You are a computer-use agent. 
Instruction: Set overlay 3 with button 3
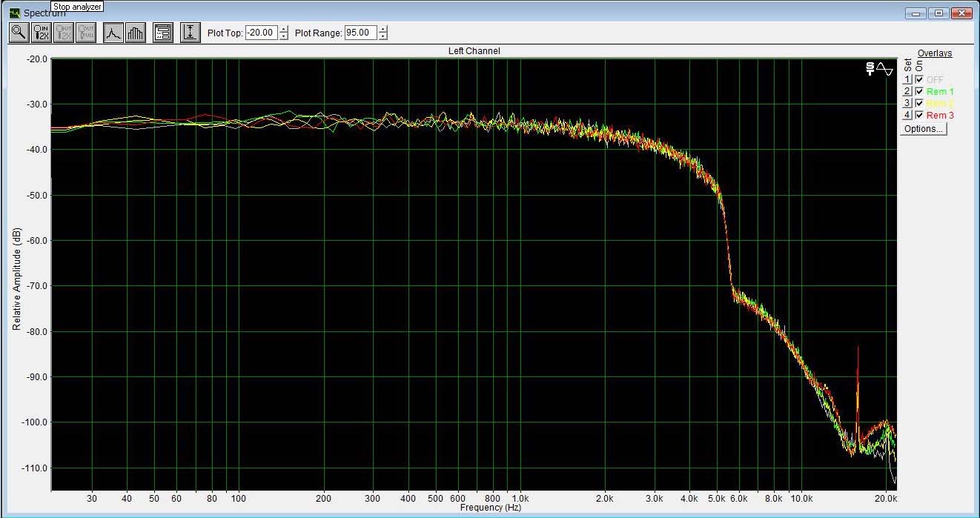click(x=907, y=103)
